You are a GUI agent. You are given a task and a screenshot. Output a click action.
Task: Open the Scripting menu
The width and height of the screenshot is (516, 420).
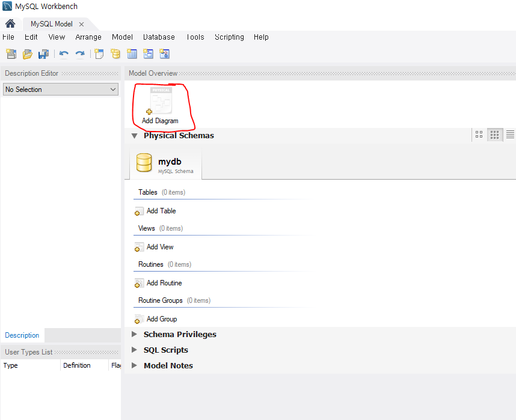[x=229, y=37]
